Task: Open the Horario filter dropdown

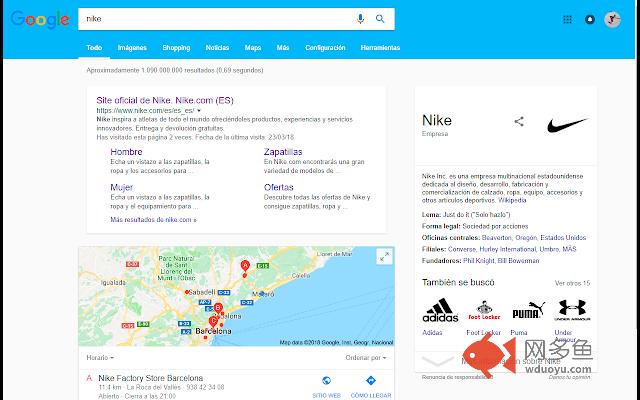Action: (100, 358)
